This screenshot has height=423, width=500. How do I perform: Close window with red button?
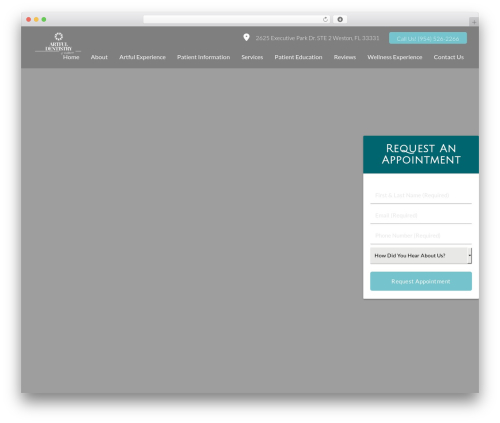click(29, 19)
